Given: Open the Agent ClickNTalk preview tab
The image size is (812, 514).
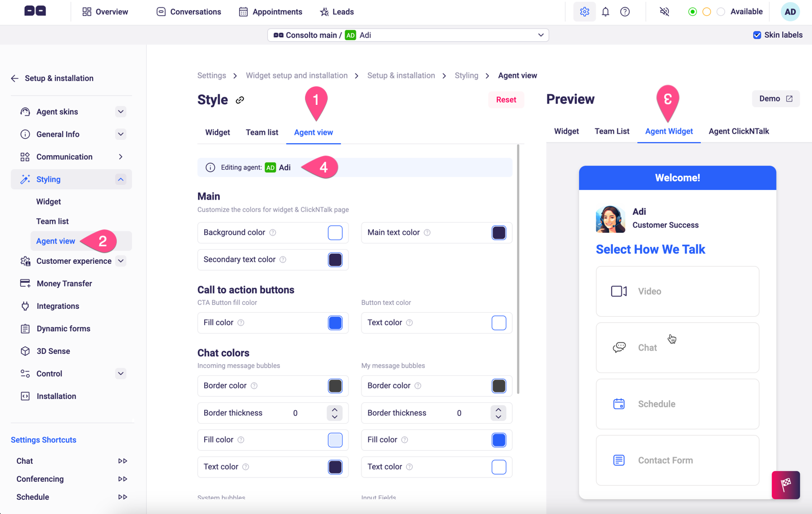Looking at the screenshot, I should click(739, 131).
